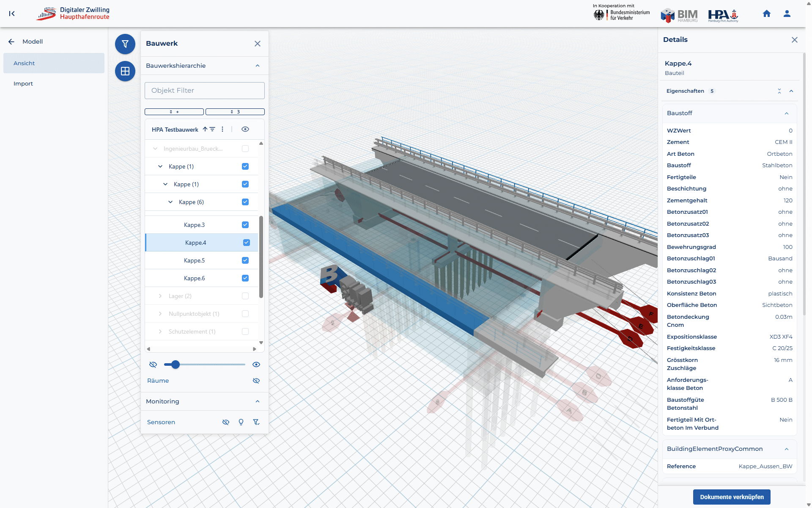Collapse the Eigenschaften section chevron
Screen dimensions: 812x508
[x=791, y=91]
